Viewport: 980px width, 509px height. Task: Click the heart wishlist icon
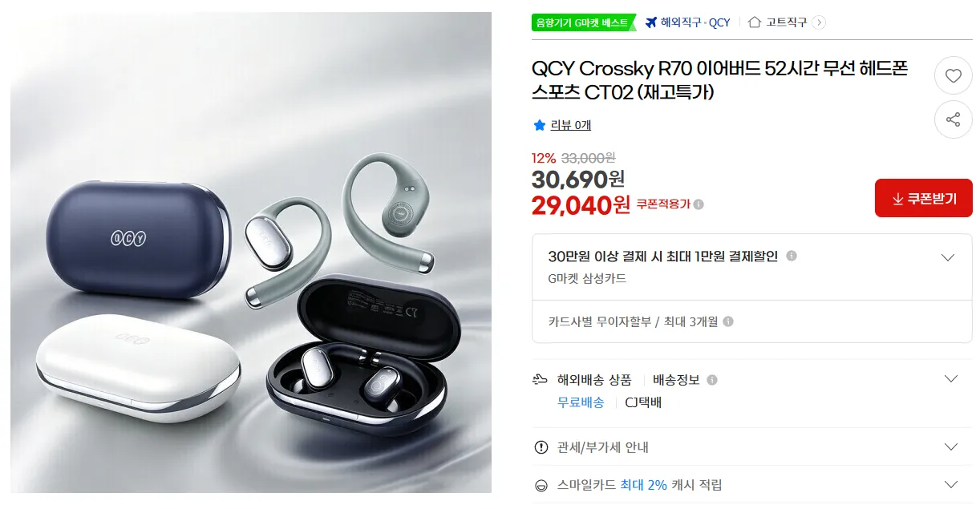(x=953, y=76)
